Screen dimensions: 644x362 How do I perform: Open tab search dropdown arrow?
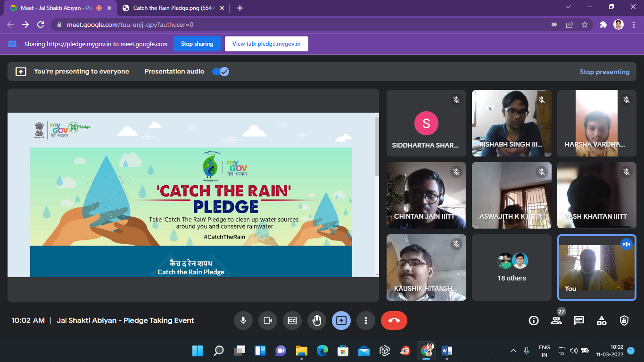pos(568,7)
